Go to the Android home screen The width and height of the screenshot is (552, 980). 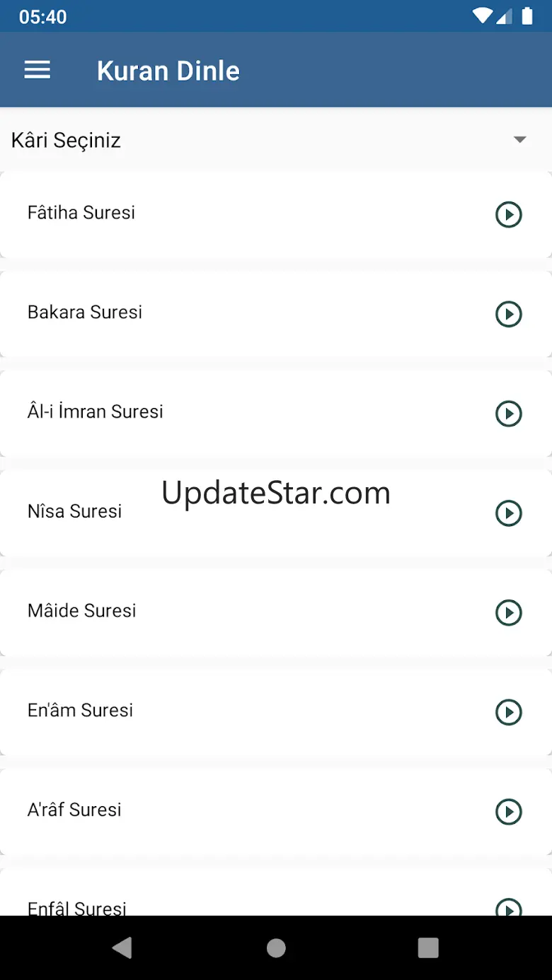(x=276, y=948)
